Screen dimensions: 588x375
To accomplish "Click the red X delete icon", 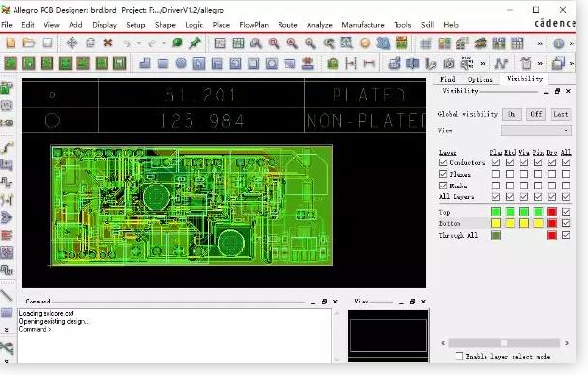I will click(108, 43).
